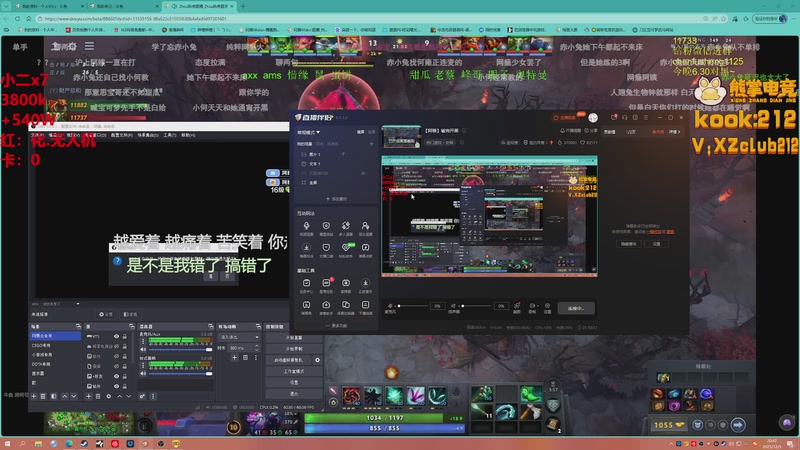Viewport: 800px width, 450px height.
Task: Expand more functions at bottom of Douyu tools
Action: [335, 326]
